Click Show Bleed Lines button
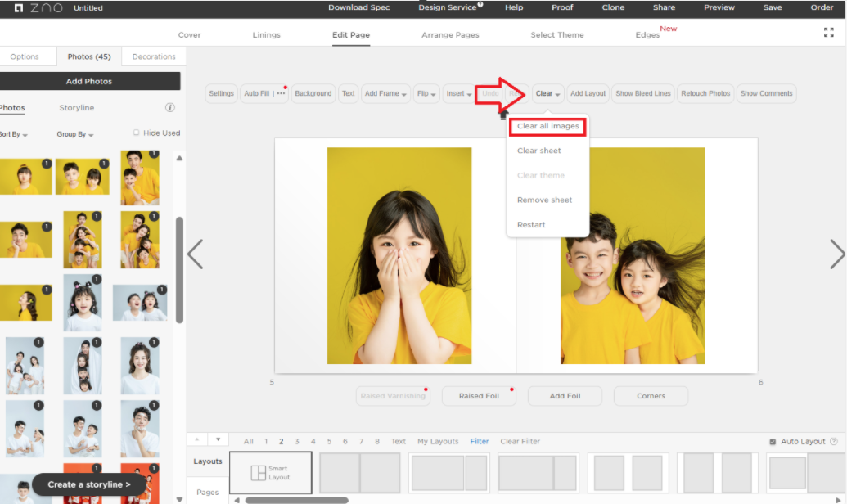The image size is (847, 504). pyautogui.click(x=642, y=93)
